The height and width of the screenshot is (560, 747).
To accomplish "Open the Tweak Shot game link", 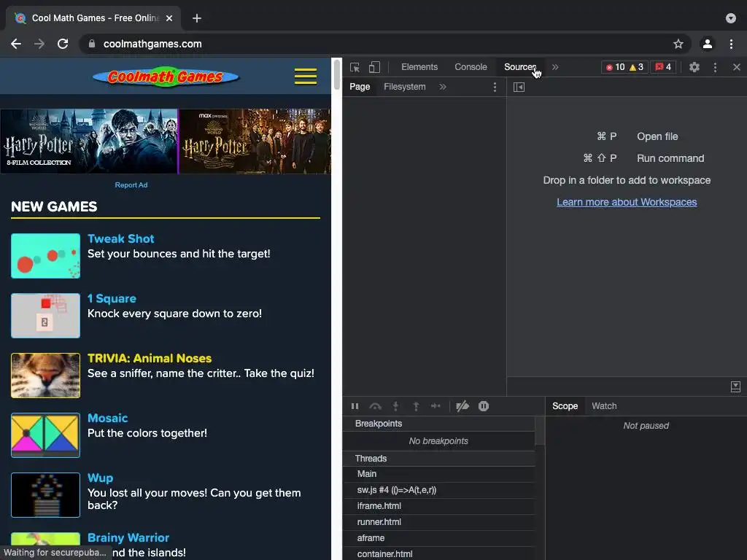I will (121, 238).
